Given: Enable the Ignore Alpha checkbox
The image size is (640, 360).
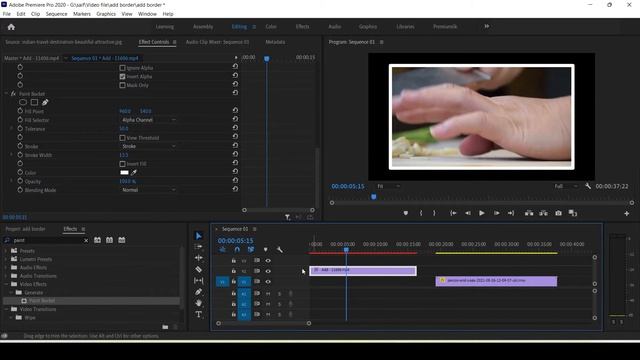Looking at the screenshot, I should click(122, 68).
